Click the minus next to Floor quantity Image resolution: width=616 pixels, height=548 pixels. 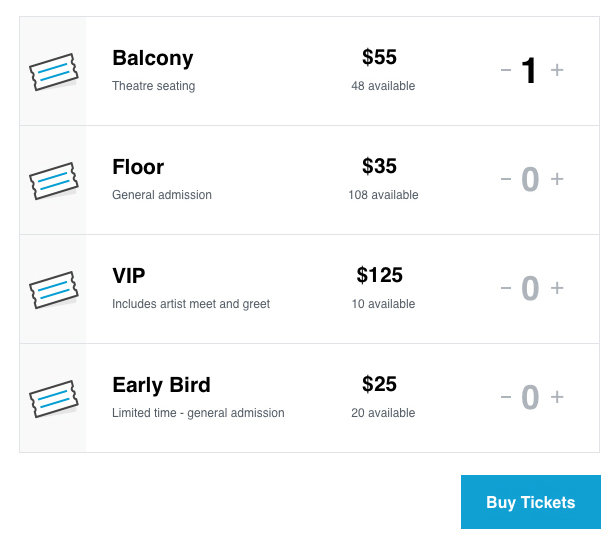pyautogui.click(x=506, y=179)
